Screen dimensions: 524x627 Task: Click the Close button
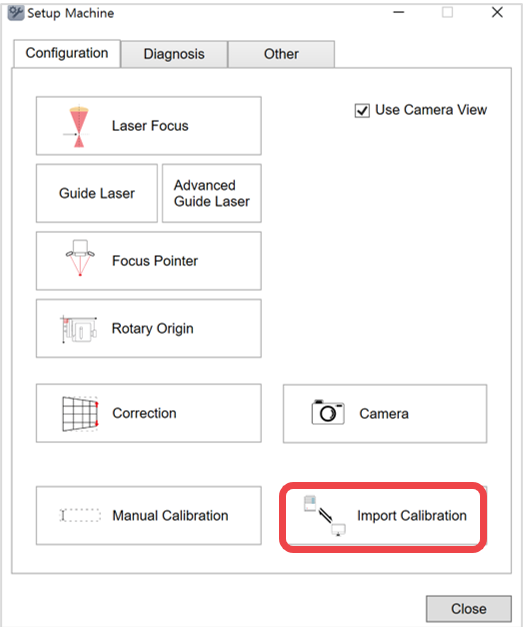(x=469, y=609)
